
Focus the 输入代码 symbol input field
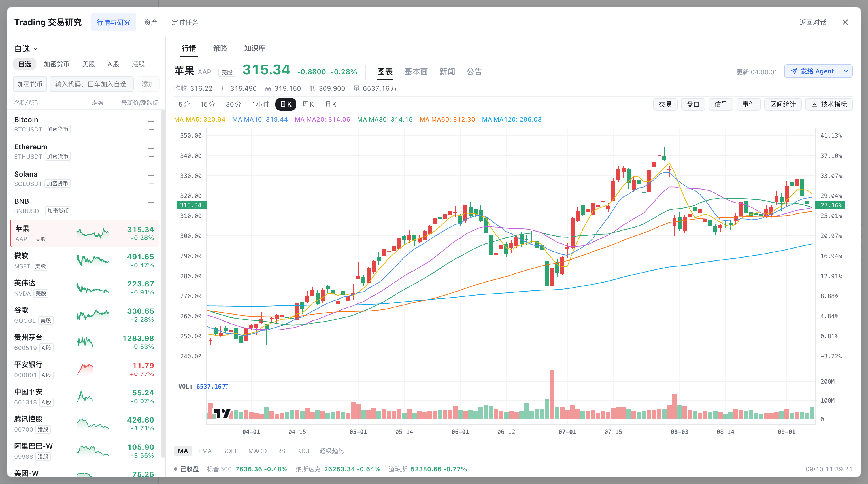coord(92,84)
